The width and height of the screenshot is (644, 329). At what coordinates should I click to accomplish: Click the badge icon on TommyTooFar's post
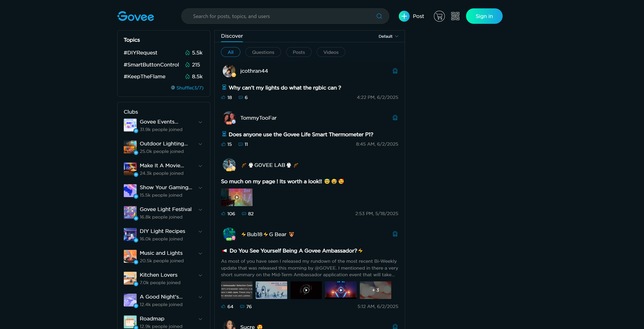click(395, 118)
